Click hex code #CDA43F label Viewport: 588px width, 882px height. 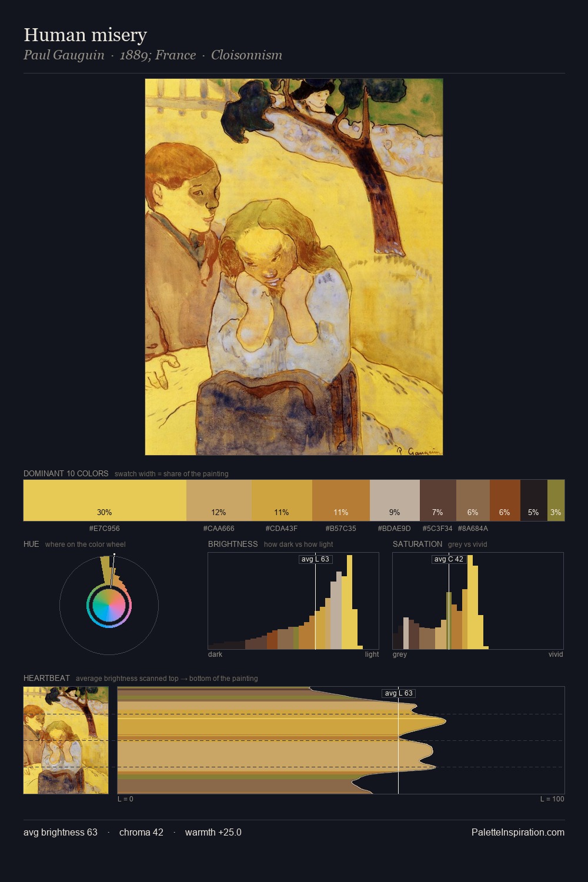tap(282, 528)
